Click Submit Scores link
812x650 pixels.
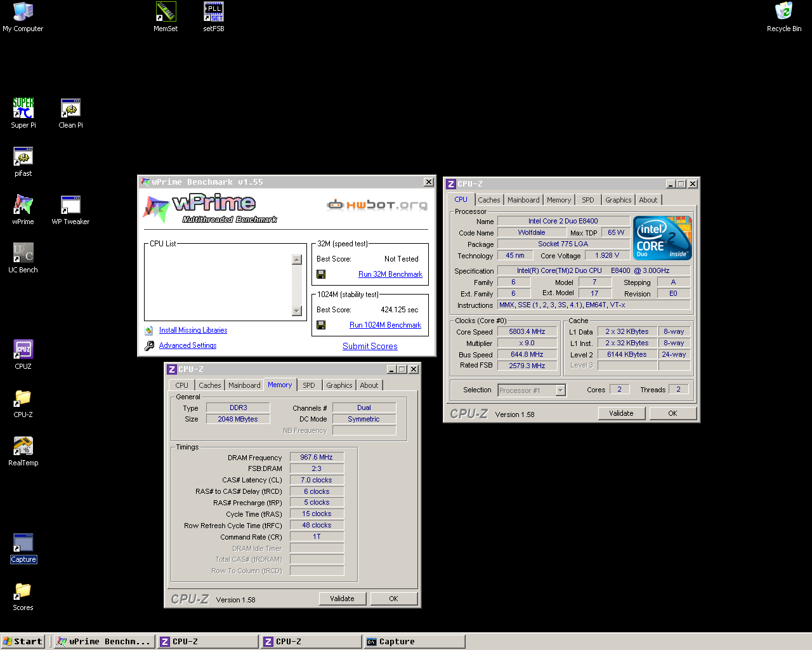click(x=370, y=346)
